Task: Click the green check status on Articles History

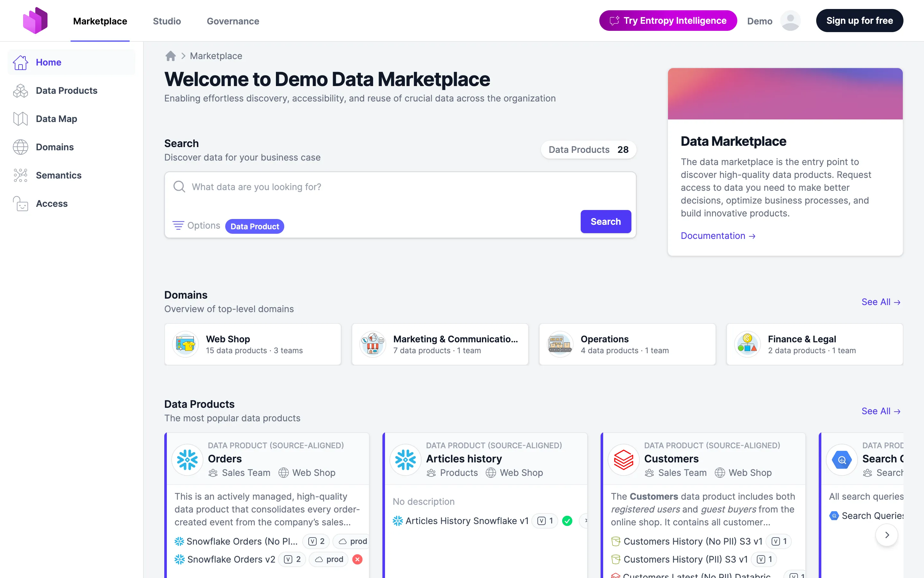Action: pos(567,521)
